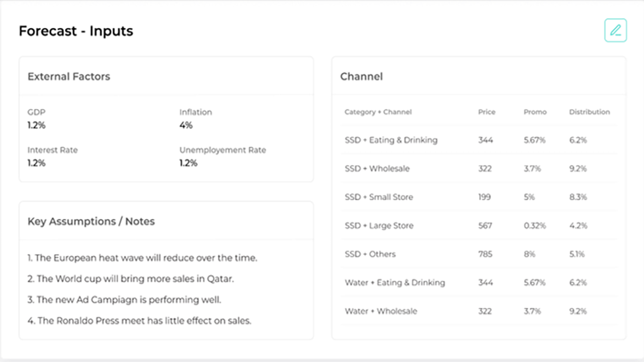Click the new Ad Campaign note
The width and height of the screenshot is (644, 362).
coord(124,300)
